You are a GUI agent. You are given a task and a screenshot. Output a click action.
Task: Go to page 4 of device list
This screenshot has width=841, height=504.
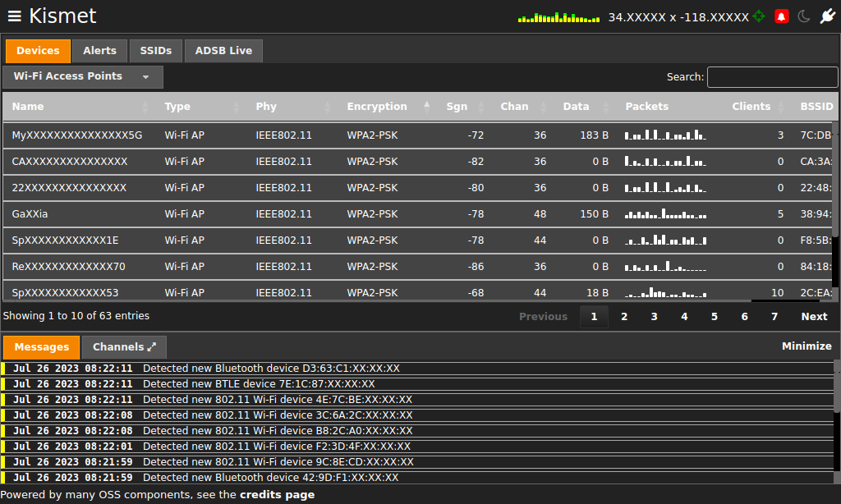pyautogui.click(x=684, y=316)
